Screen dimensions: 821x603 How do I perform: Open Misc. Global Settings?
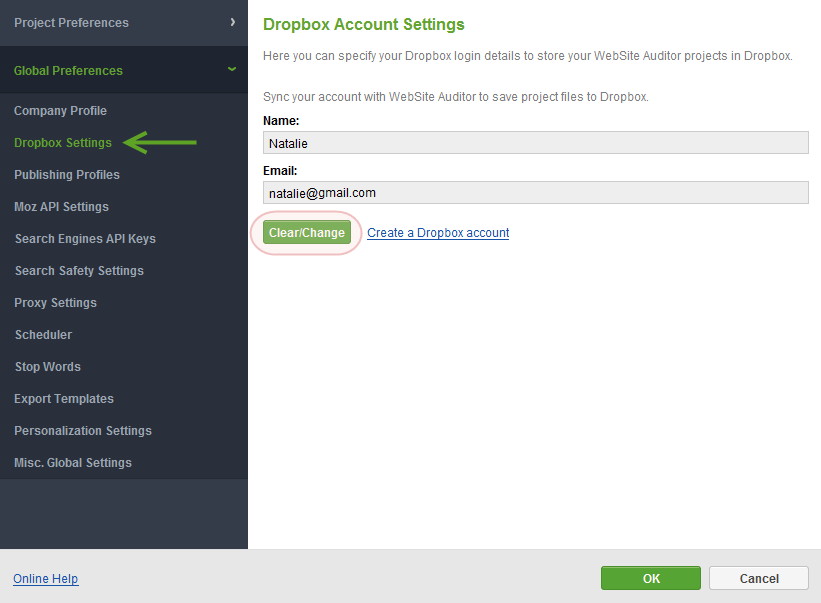coord(73,463)
